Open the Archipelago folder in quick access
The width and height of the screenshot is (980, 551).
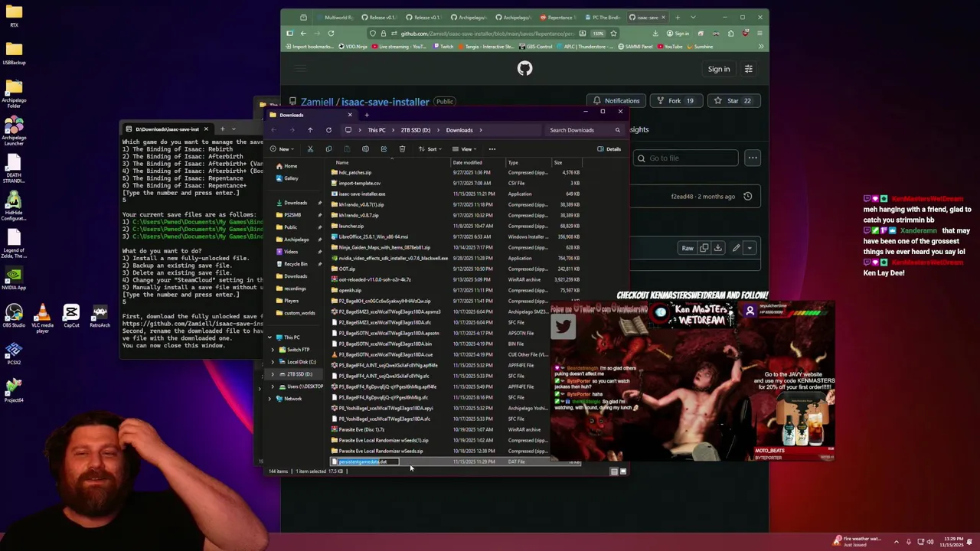click(297, 240)
